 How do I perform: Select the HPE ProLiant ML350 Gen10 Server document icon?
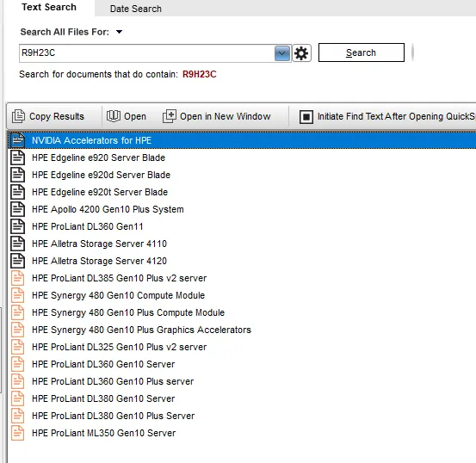[x=17, y=433]
